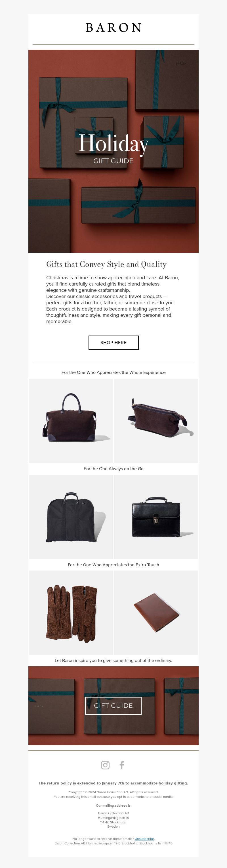Click 'Appreciates the Extra Touch' caption

click(x=113, y=565)
